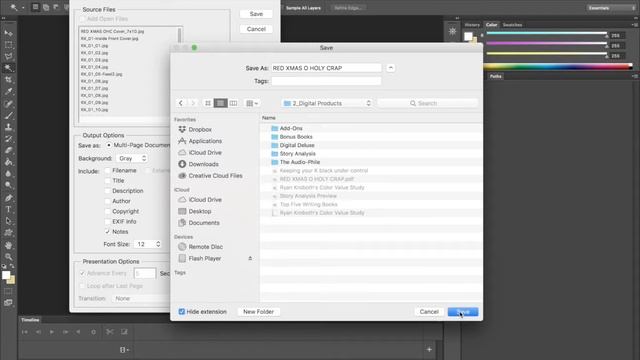Select the Lasso tool
640x360 pixels.
coord(8,56)
